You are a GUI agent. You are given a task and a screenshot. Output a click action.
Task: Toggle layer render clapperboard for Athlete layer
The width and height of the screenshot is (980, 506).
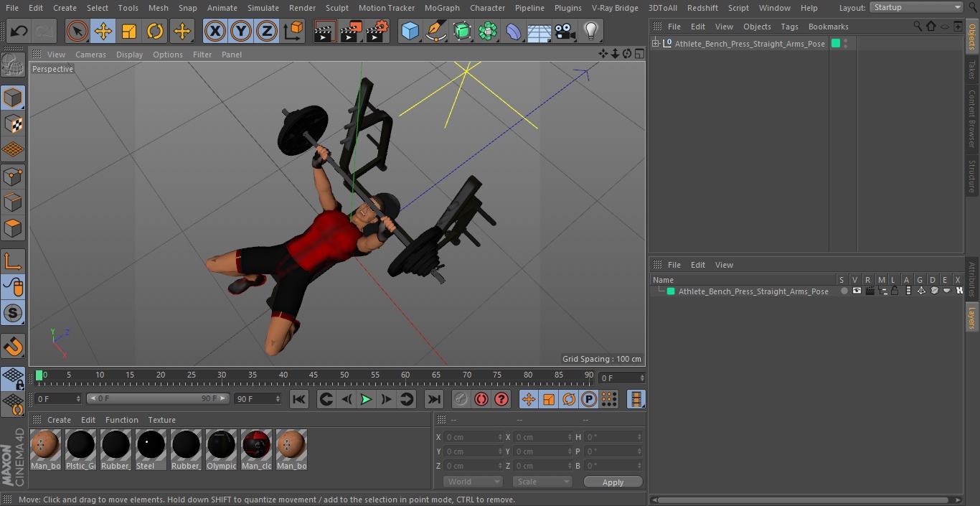tap(870, 291)
